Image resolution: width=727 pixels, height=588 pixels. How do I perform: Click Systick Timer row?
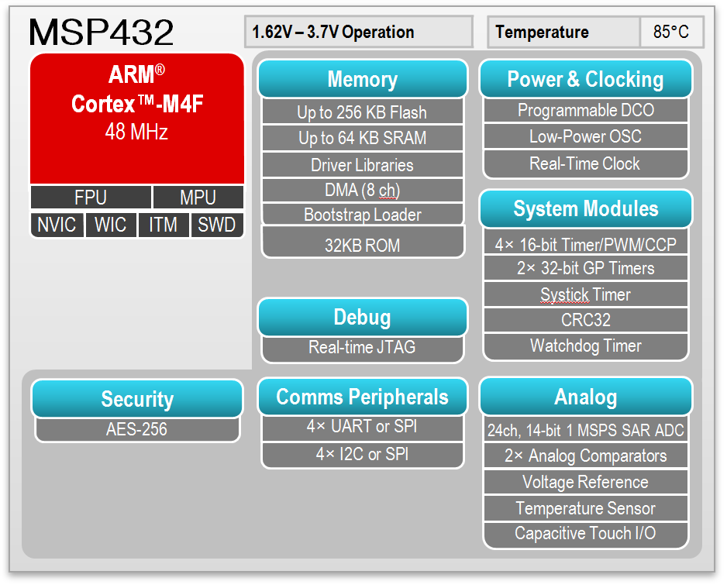click(586, 294)
